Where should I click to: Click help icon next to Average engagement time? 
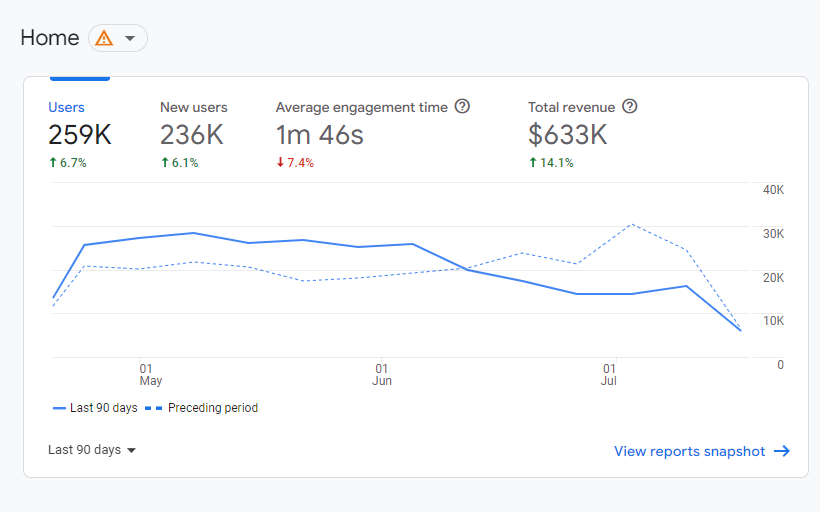tap(462, 107)
